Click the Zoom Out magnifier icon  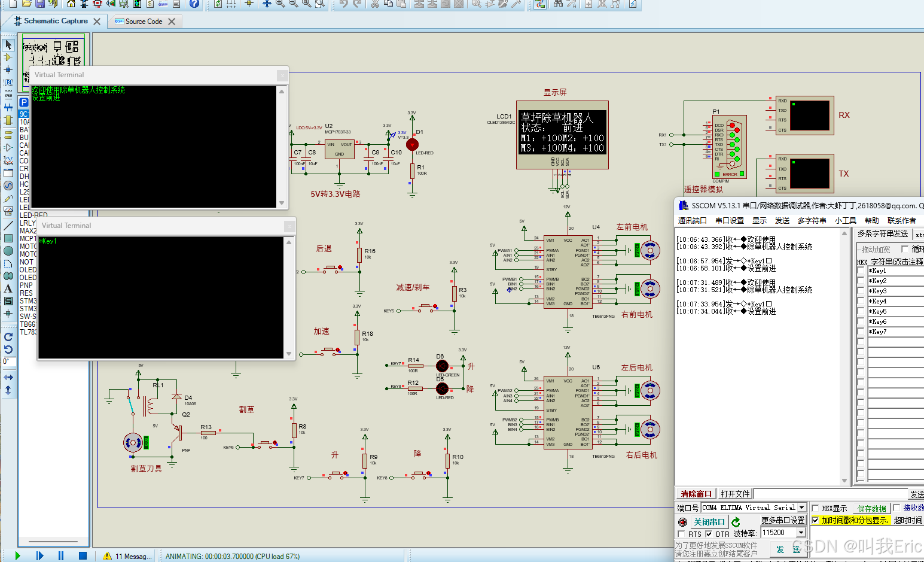click(x=294, y=4)
